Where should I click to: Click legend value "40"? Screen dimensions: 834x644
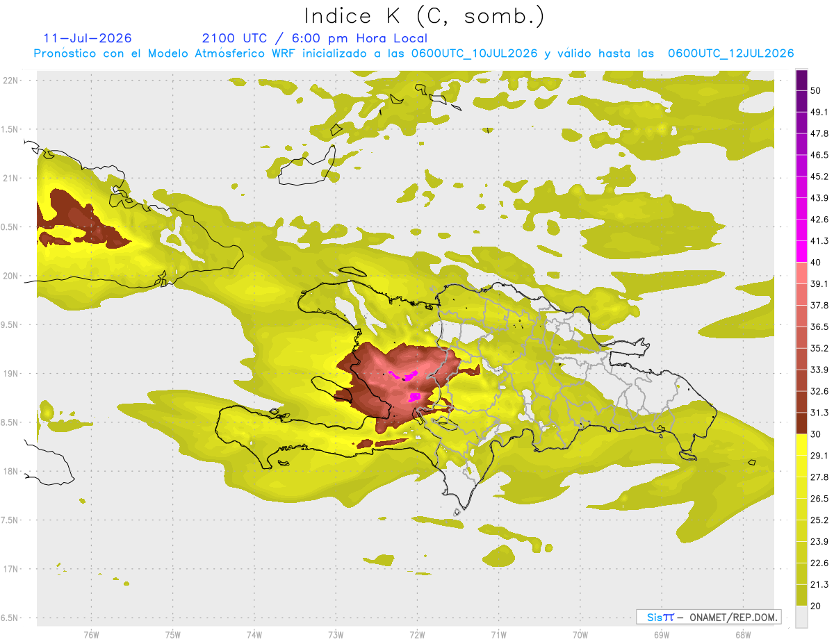[x=816, y=263]
